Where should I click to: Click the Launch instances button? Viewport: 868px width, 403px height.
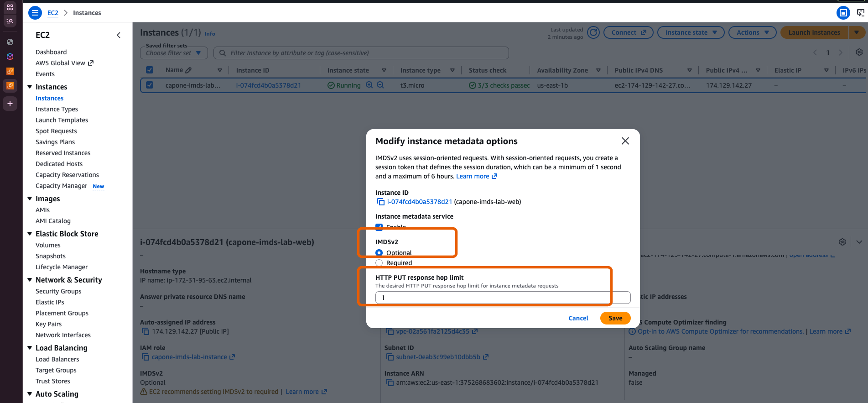tap(814, 32)
